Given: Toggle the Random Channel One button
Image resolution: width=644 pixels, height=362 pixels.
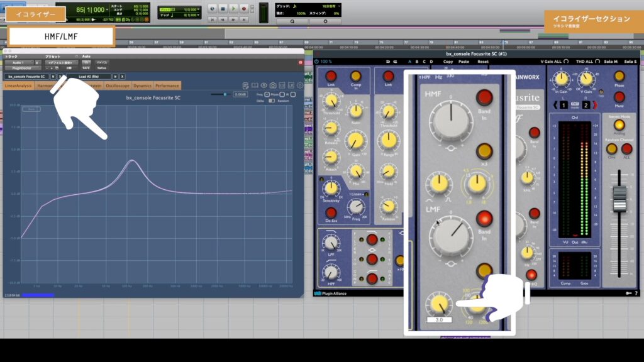Looking at the screenshot, I should coord(611,148).
